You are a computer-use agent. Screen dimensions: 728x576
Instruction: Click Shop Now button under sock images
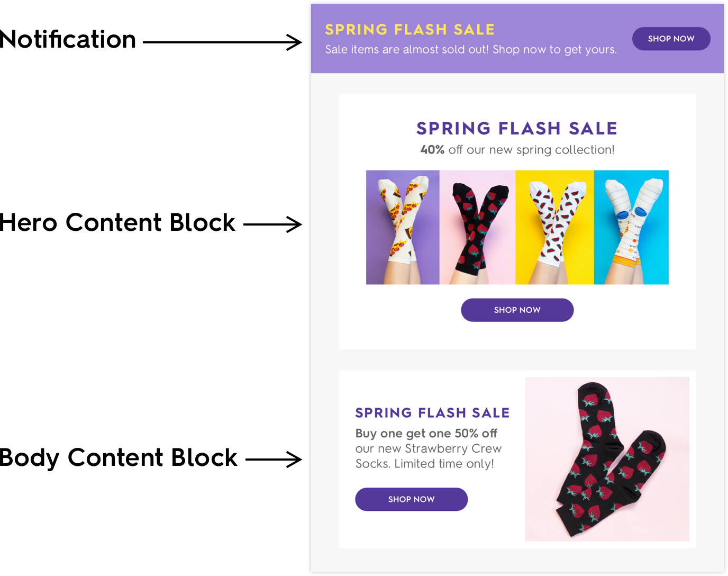click(517, 310)
